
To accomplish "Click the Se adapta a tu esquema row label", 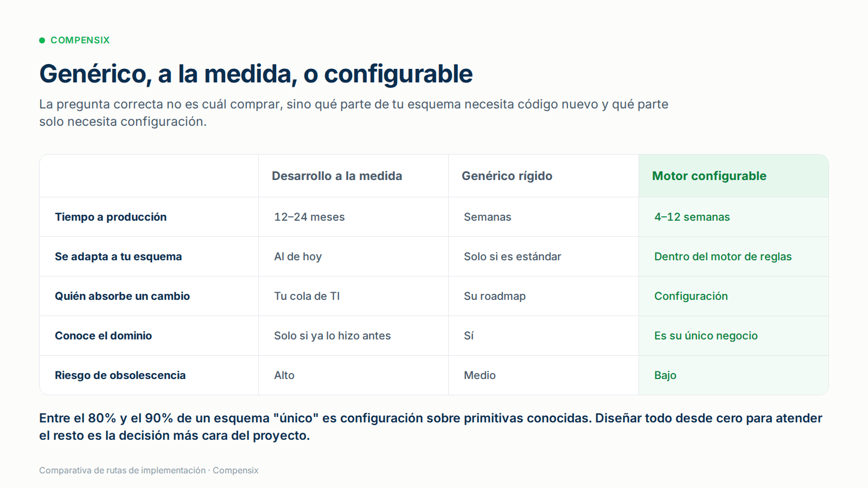I will pyautogui.click(x=118, y=256).
